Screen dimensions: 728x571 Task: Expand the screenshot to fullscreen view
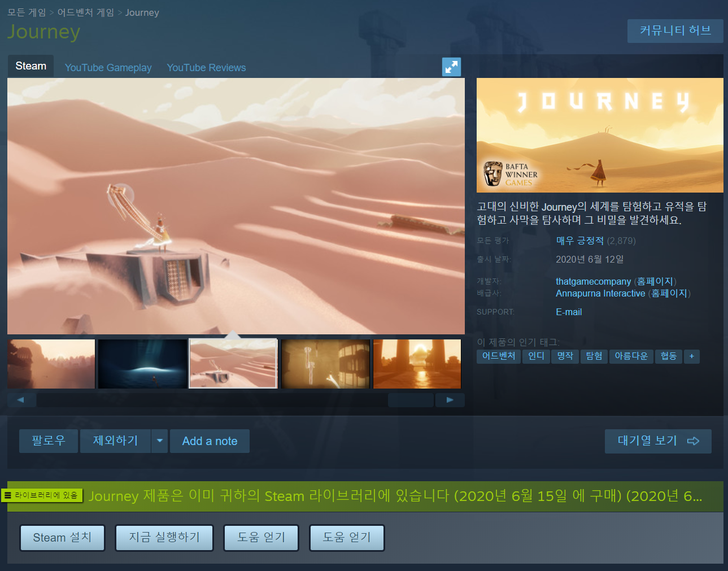tap(451, 67)
